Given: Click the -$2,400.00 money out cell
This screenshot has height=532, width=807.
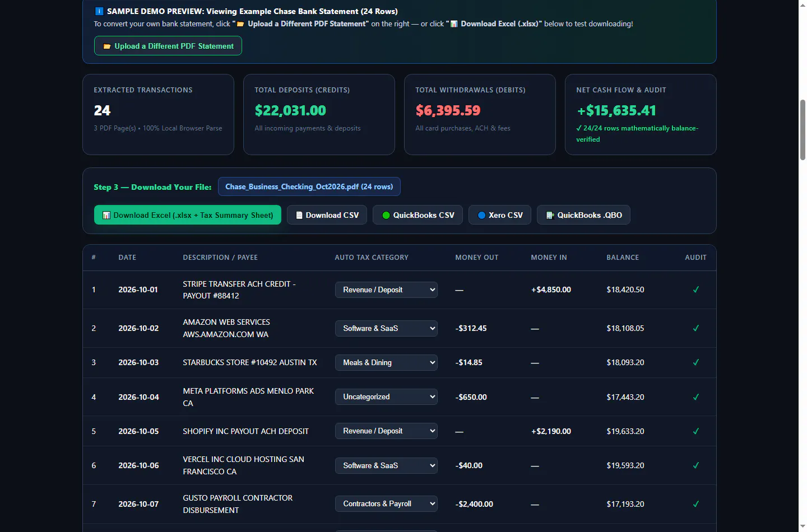Looking at the screenshot, I should pyautogui.click(x=474, y=504).
